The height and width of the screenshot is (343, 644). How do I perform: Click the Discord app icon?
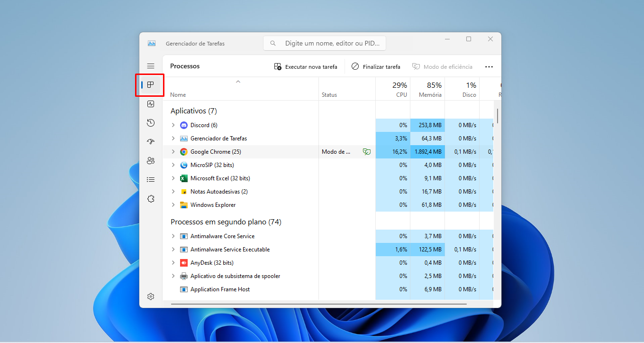pyautogui.click(x=184, y=125)
